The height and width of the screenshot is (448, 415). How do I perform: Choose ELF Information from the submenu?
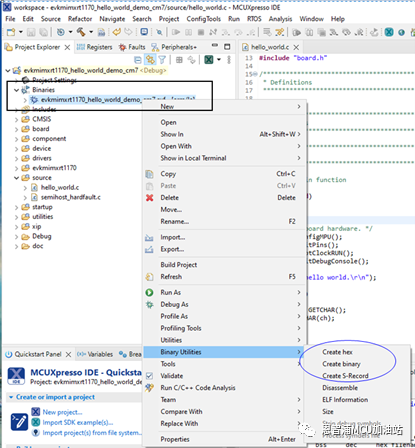tap(345, 400)
